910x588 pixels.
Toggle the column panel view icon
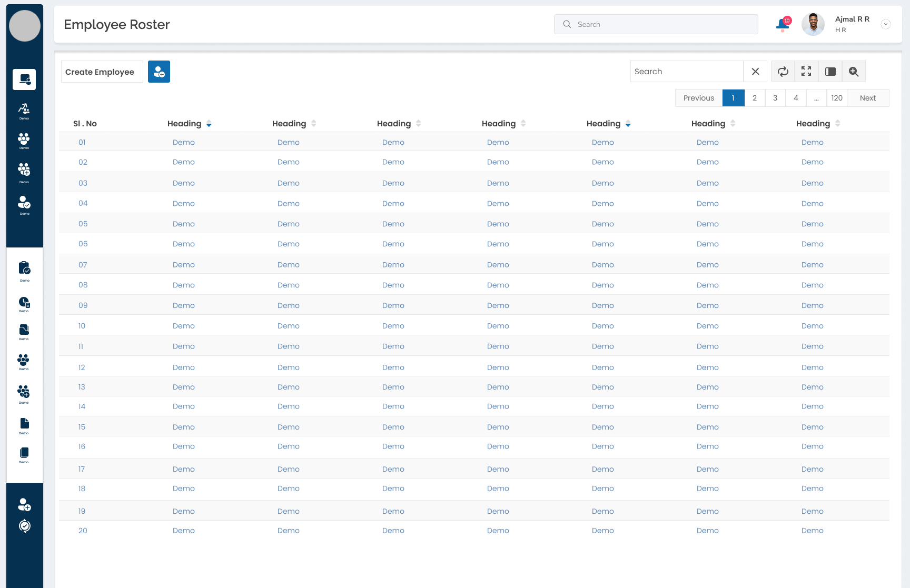coord(830,72)
